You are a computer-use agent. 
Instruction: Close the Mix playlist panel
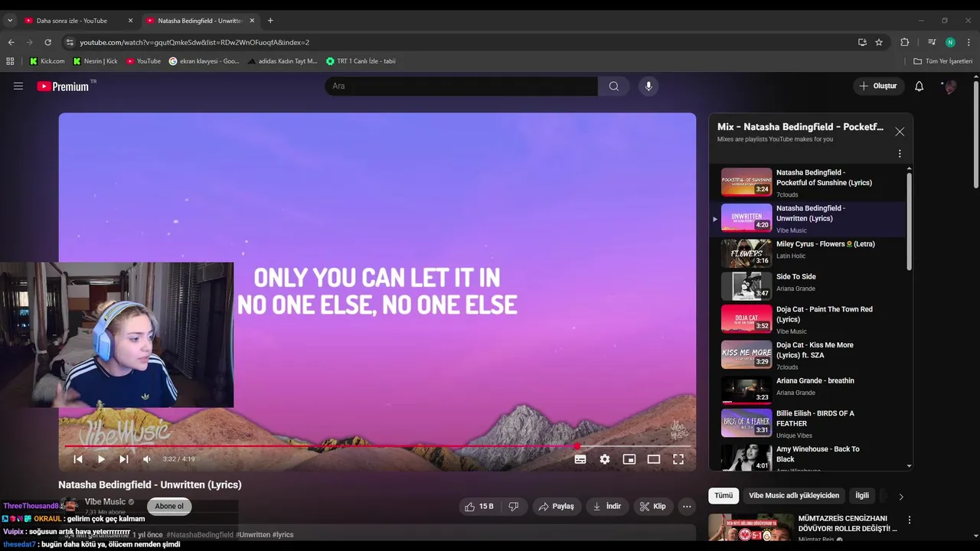(900, 132)
